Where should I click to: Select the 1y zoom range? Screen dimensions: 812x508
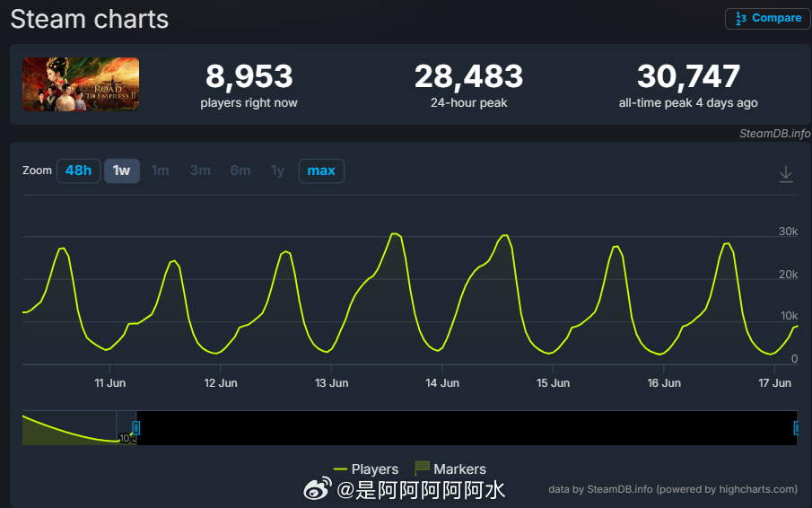(x=277, y=171)
